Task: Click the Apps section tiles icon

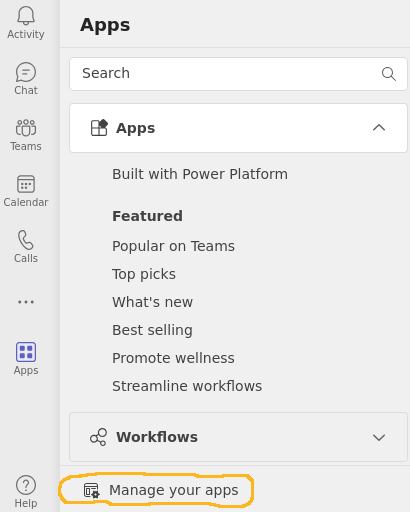Action: pos(99,128)
